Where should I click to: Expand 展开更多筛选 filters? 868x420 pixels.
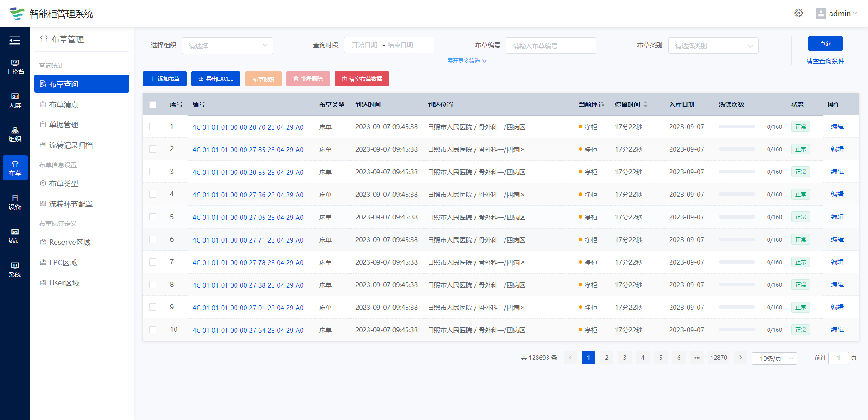click(x=467, y=61)
